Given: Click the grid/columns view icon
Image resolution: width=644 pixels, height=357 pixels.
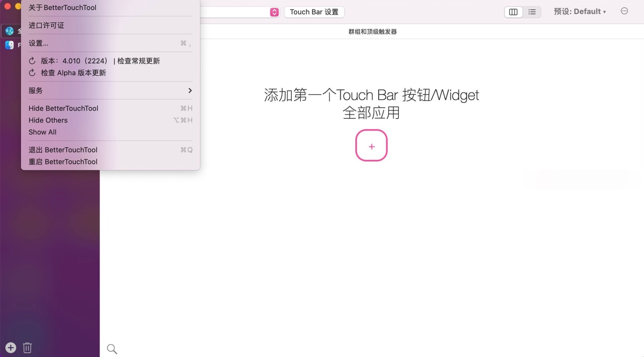Looking at the screenshot, I should pyautogui.click(x=513, y=11).
